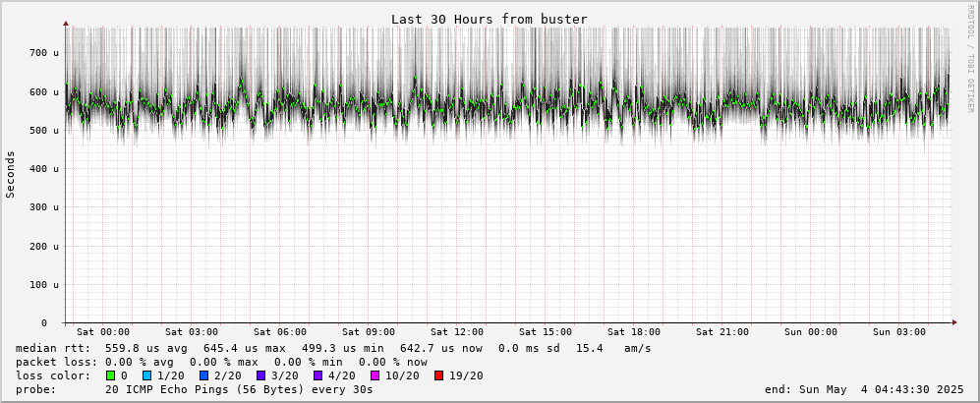The height and width of the screenshot is (403, 980).
Task: Click the '642.7 us now' median rtt value
Action: tap(442, 349)
